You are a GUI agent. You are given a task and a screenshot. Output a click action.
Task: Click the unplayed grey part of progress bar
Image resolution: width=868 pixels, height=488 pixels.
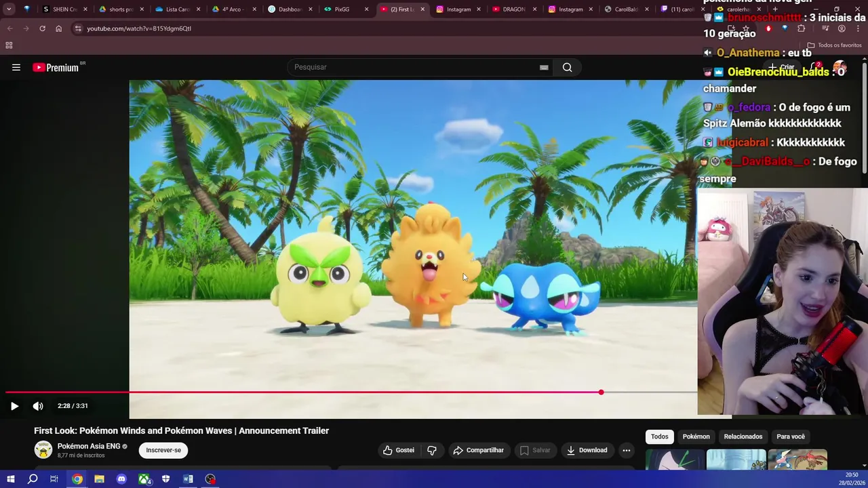pos(649,392)
